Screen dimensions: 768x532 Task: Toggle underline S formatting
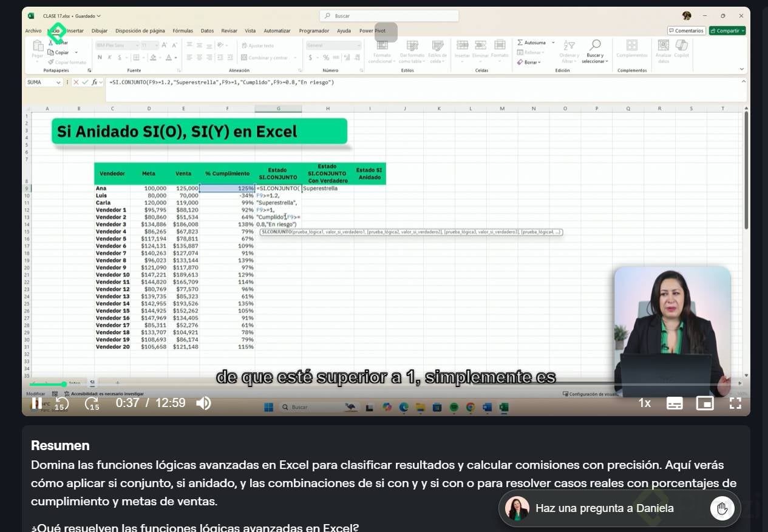(x=120, y=58)
